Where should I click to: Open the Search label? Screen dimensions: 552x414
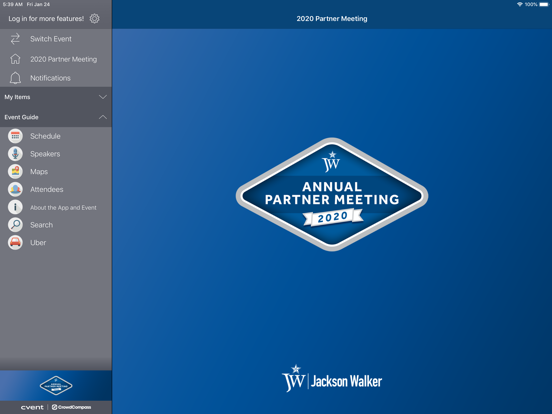pos(42,225)
